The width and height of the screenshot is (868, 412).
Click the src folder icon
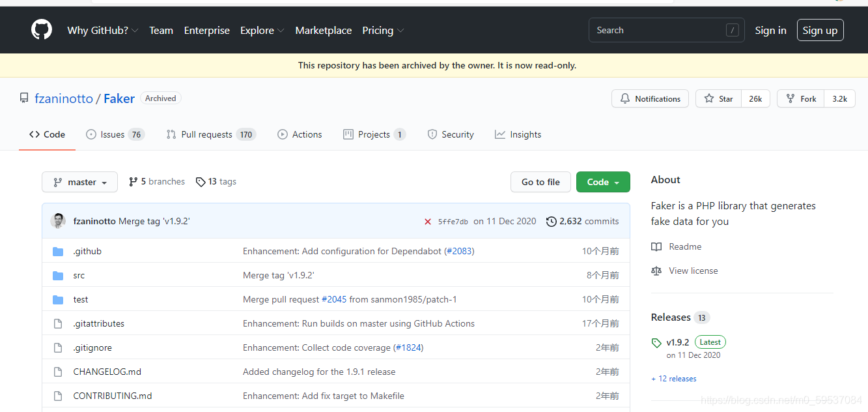tap(58, 276)
